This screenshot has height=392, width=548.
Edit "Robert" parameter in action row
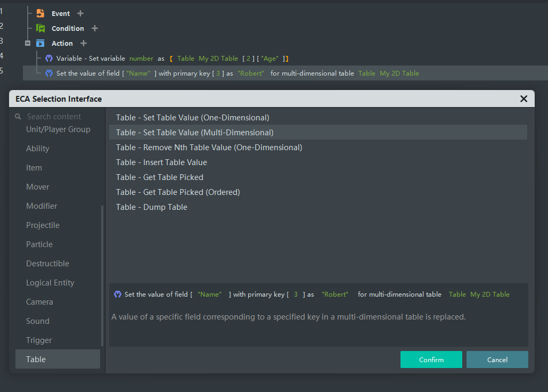pyautogui.click(x=251, y=73)
